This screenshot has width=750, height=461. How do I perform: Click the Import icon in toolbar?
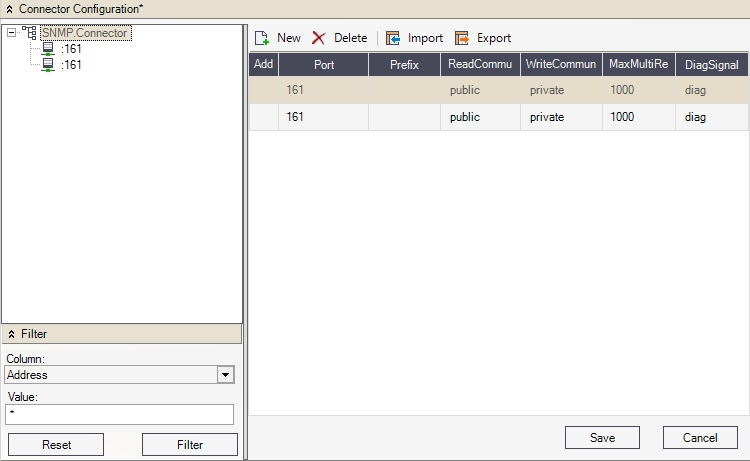[393, 38]
